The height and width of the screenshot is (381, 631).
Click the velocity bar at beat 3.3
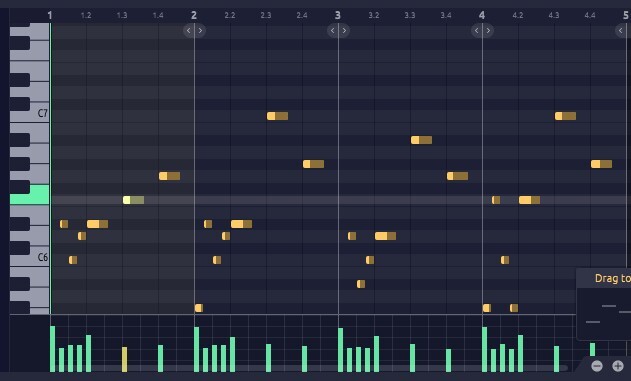click(412, 358)
